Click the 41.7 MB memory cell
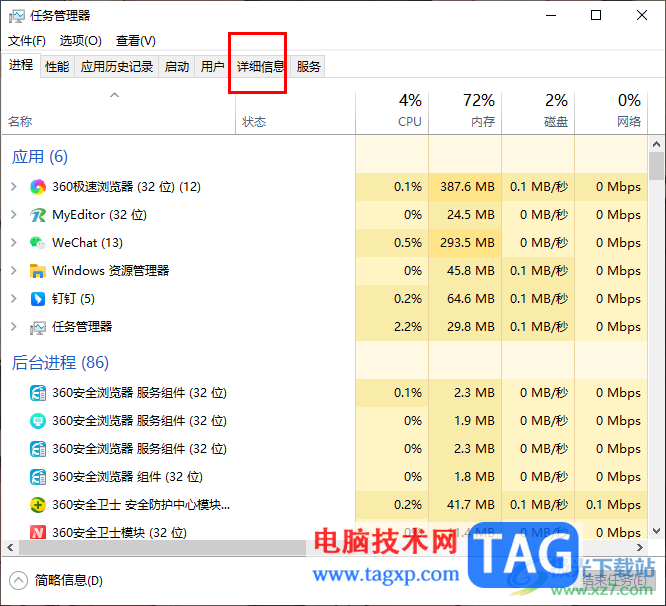This screenshot has height=606, width=666. (465, 505)
